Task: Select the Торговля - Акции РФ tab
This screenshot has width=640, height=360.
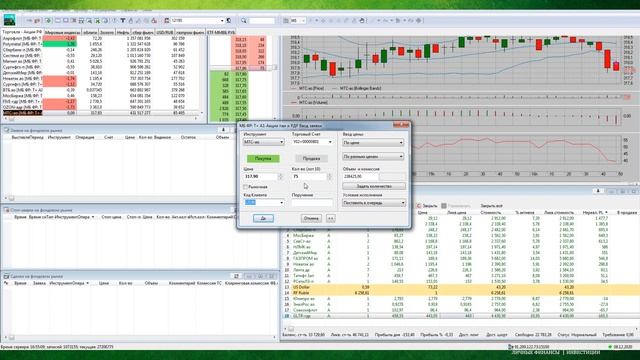Action: coord(22,32)
